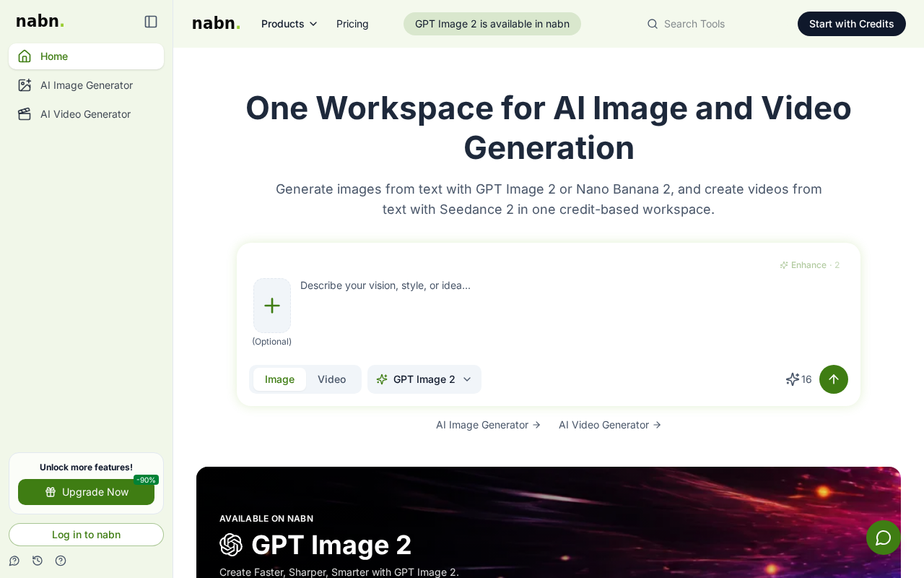Image resolution: width=924 pixels, height=578 pixels.
Task: Follow the AI Image Generator arrow link
Action: point(489,425)
